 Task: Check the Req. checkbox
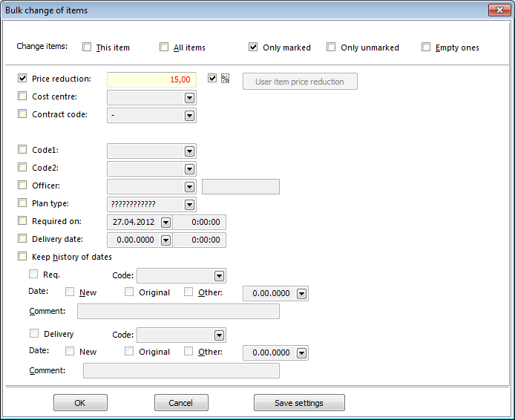tap(33, 274)
